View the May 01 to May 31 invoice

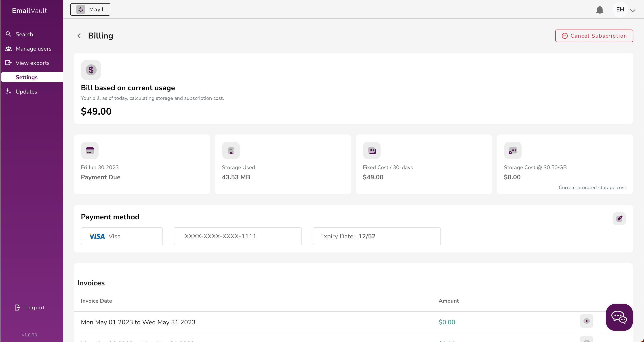click(586, 321)
